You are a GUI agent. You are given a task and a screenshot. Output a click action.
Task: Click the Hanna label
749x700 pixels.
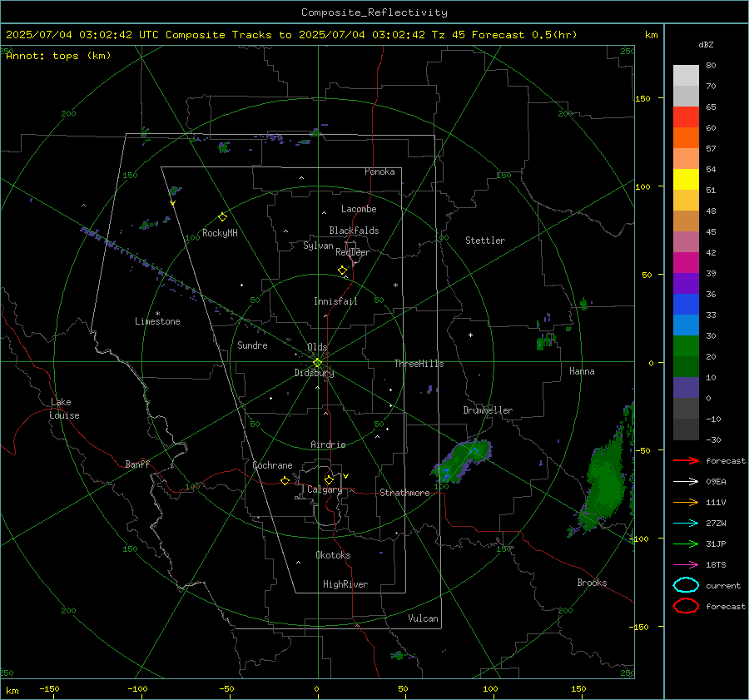click(x=582, y=371)
